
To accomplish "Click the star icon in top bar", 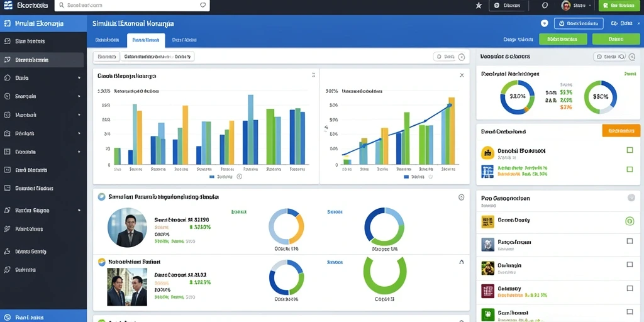I will (x=479, y=5).
